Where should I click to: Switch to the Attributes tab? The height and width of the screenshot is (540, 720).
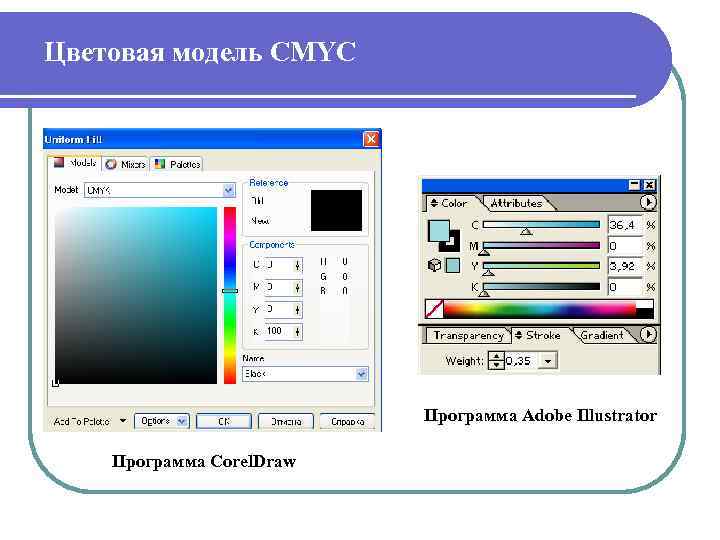517,203
